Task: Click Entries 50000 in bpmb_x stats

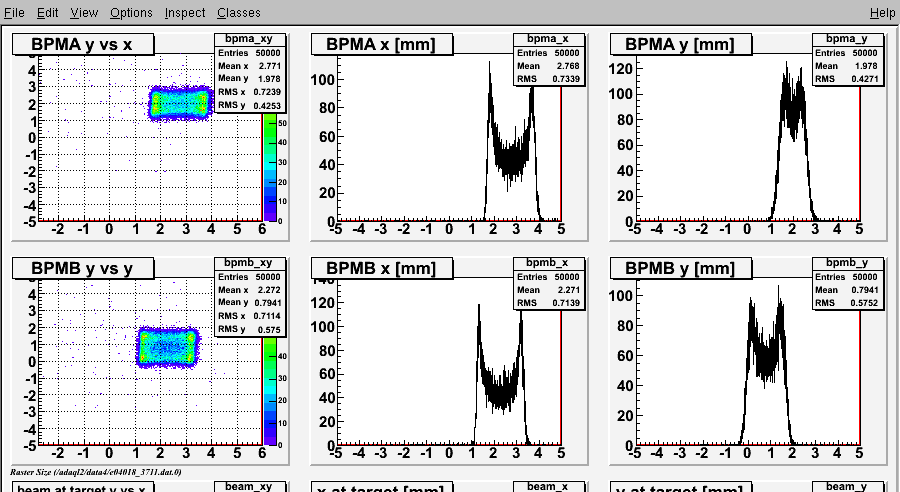Action: (x=548, y=277)
